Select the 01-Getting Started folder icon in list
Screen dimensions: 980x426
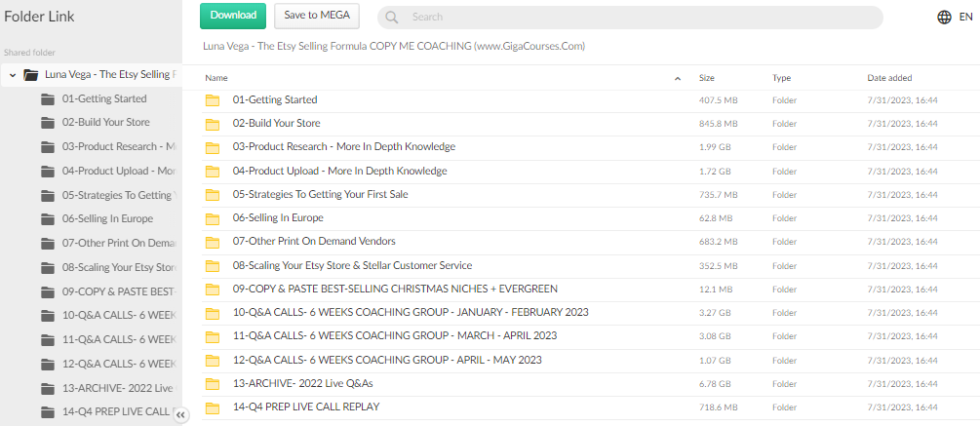(x=213, y=100)
